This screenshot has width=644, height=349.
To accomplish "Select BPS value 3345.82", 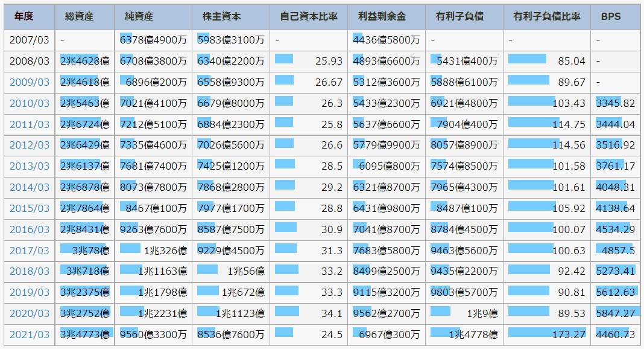I will coord(615,103).
